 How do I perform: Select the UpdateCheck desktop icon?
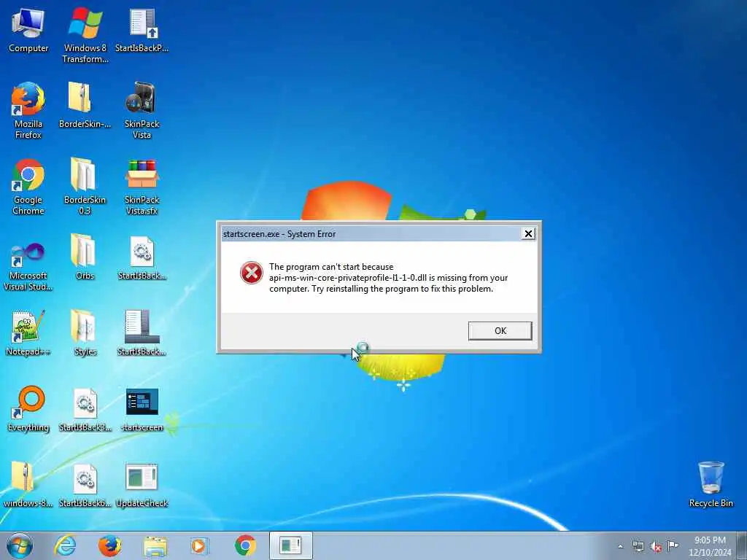pos(142,485)
